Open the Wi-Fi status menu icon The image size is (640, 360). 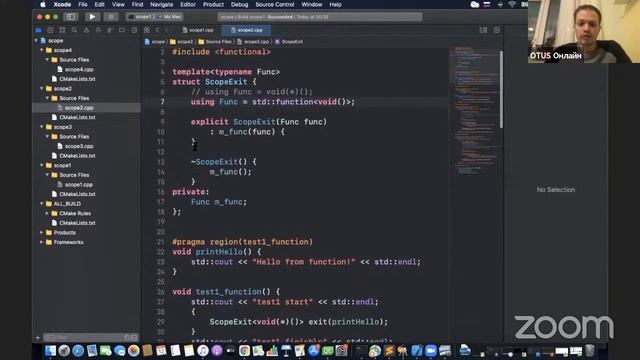click(512, 4)
